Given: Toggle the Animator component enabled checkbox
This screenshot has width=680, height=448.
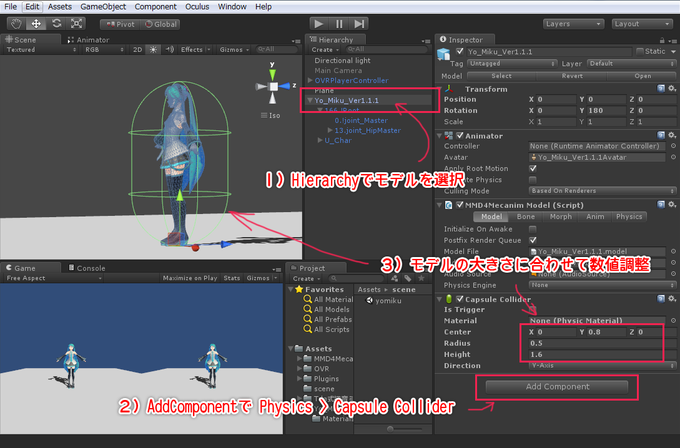Looking at the screenshot, I should (460, 136).
